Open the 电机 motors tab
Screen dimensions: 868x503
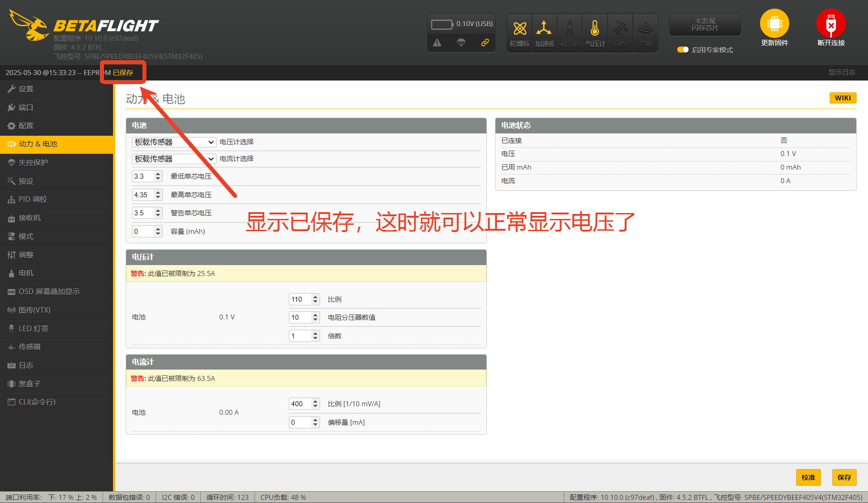57,273
